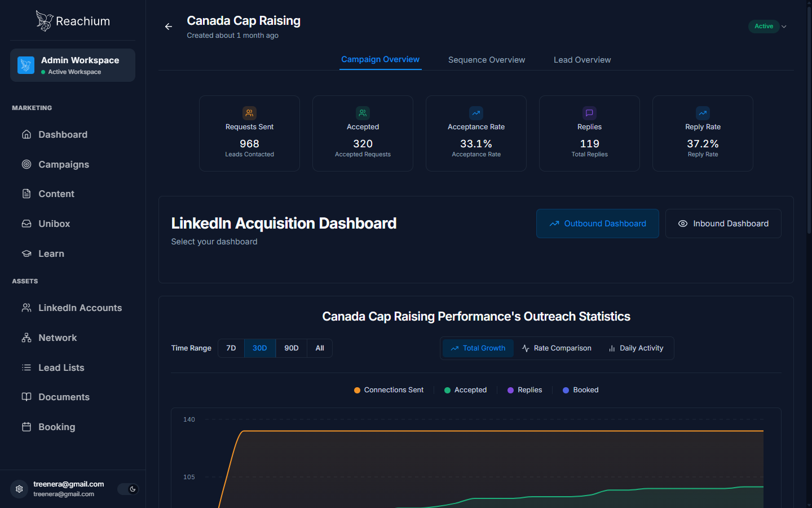The height and width of the screenshot is (508, 812).
Task: Click the Outbound Dashboard button
Action: [598, 224]
